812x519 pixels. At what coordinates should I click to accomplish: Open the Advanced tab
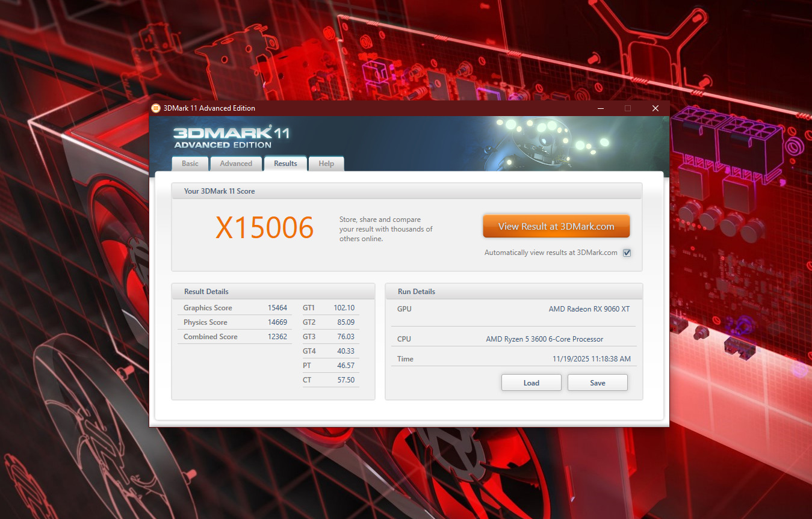coord(236,164)
